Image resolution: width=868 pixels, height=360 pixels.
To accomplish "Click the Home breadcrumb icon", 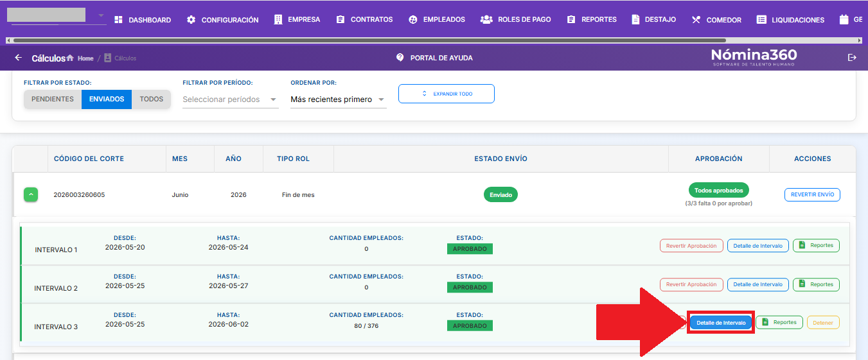I will coord(69,58).
